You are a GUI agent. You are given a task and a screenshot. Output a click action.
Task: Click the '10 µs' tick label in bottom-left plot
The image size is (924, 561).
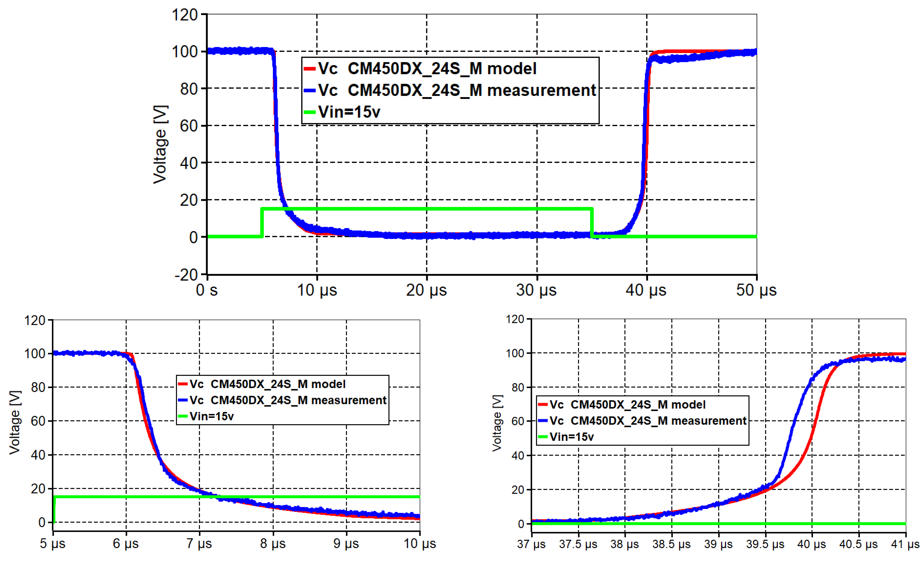(420, 543)
